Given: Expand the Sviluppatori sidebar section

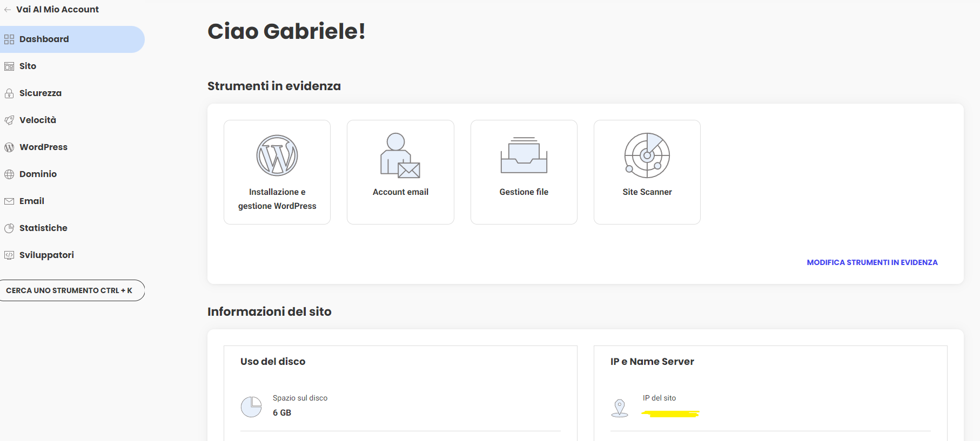Looking at the screenshot, I should pyautogui.click(x=46, y=255).
